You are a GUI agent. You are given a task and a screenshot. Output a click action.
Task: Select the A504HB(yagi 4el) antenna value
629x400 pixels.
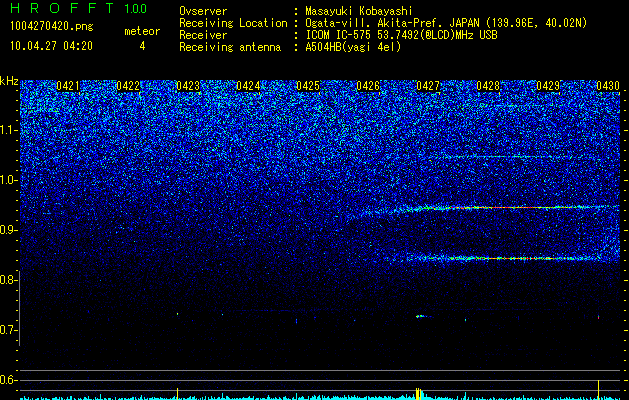tap(353, 47)
